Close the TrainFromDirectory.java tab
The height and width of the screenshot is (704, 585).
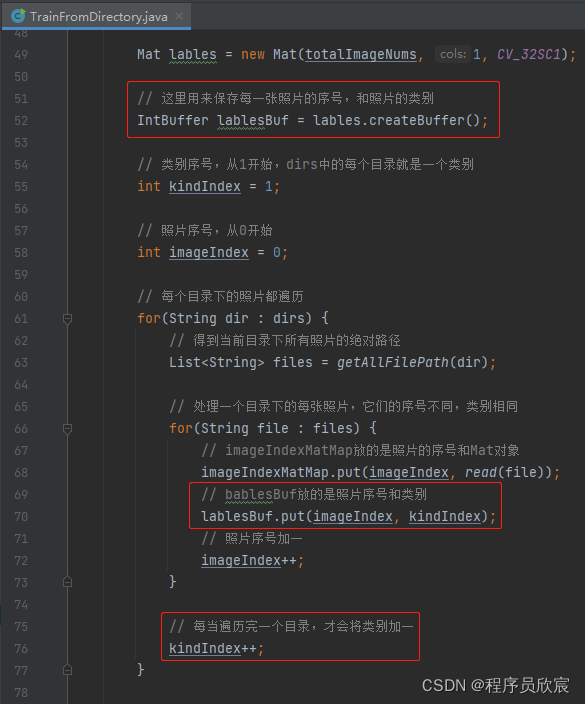(179, 16)
